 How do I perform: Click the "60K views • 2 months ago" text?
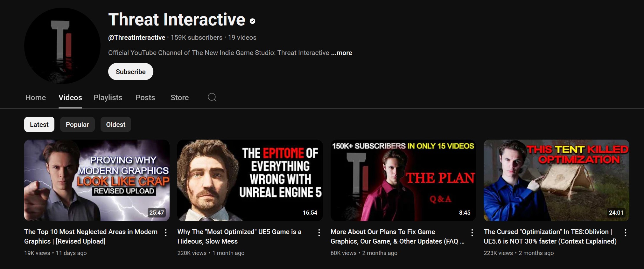pos(364,253)
